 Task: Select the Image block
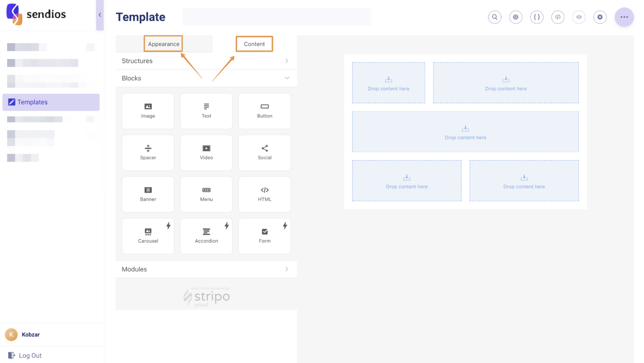point(148,111)
